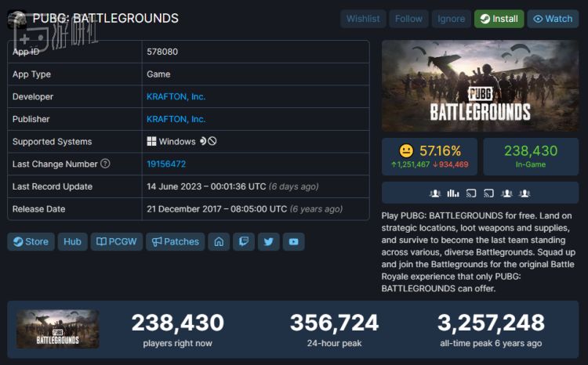Click the positive reviews count 1,251,467

(x=411, y=164)
